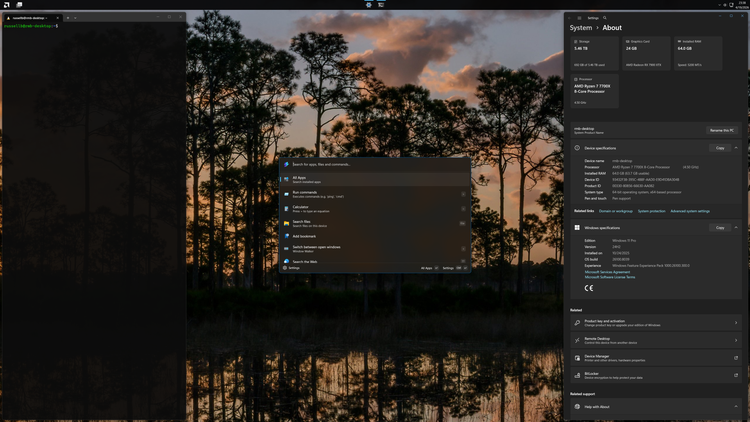Viewport: 750px width, 422px height.
Task: Click the All Apps hint in launcher footer
Action: [x=429, y=268]
